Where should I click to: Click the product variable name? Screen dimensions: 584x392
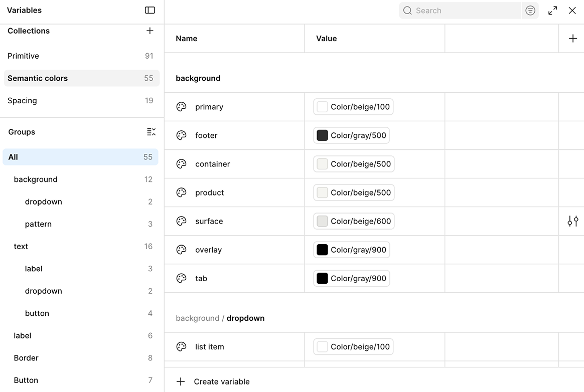pos(210,193)
